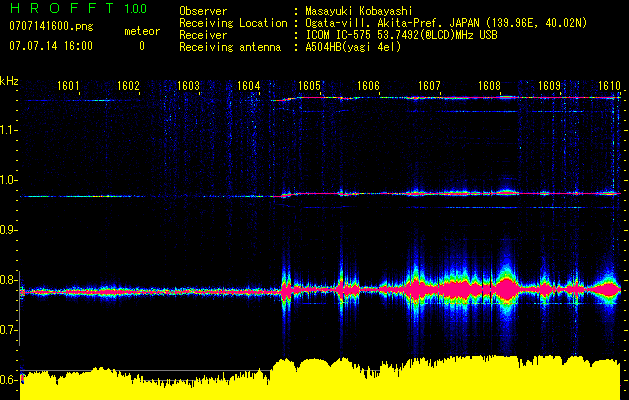Click the 1601 time marker
Viewport: 629px width, 400px height.
tap(68, 86)
